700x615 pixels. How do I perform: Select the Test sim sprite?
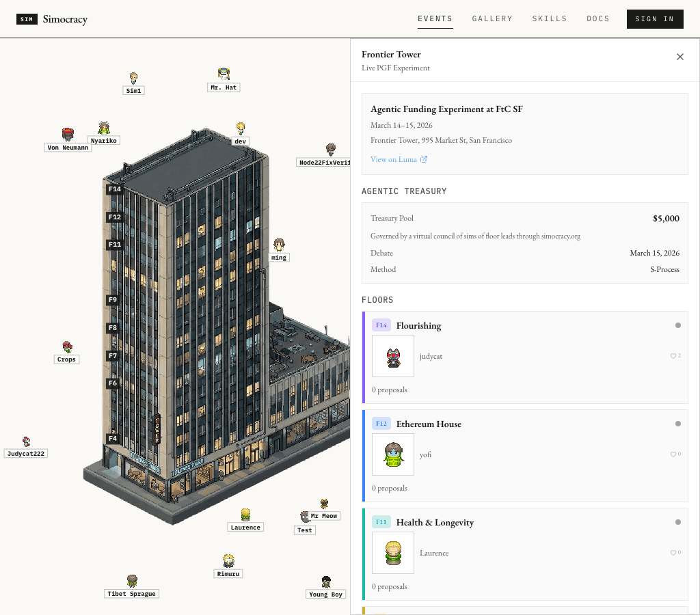305,517
